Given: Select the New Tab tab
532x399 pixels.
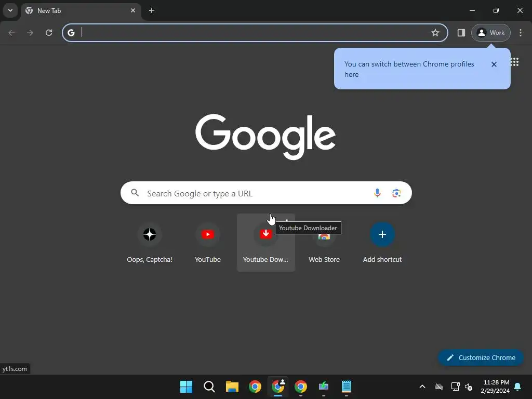Looking at the screenshot, I should click(81, 10).
